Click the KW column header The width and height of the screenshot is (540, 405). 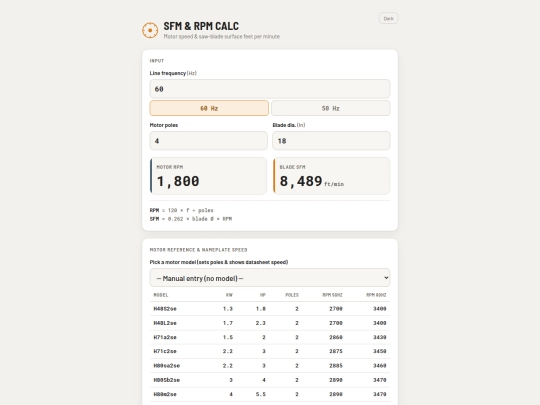point(229,295)
